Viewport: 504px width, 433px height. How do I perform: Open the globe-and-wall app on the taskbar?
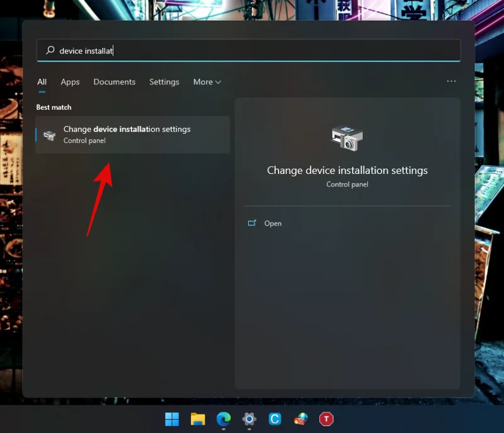(x=301, y=419)
